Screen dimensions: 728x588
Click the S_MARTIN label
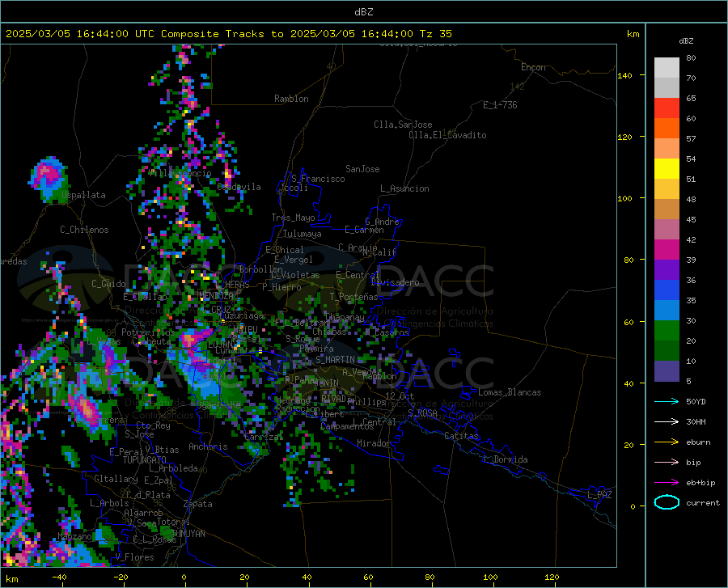coord(335,360)
